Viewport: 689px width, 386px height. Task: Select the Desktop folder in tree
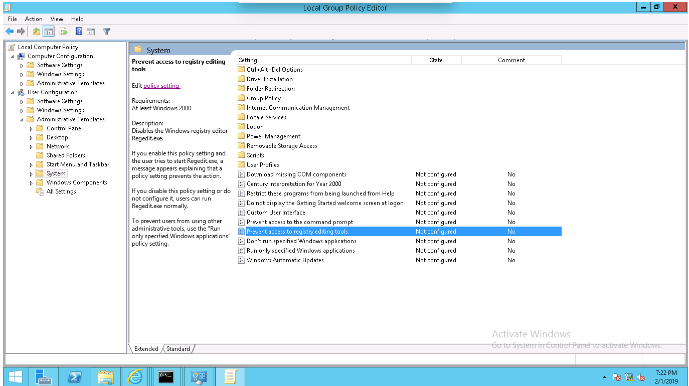click(x=57, y=137)
